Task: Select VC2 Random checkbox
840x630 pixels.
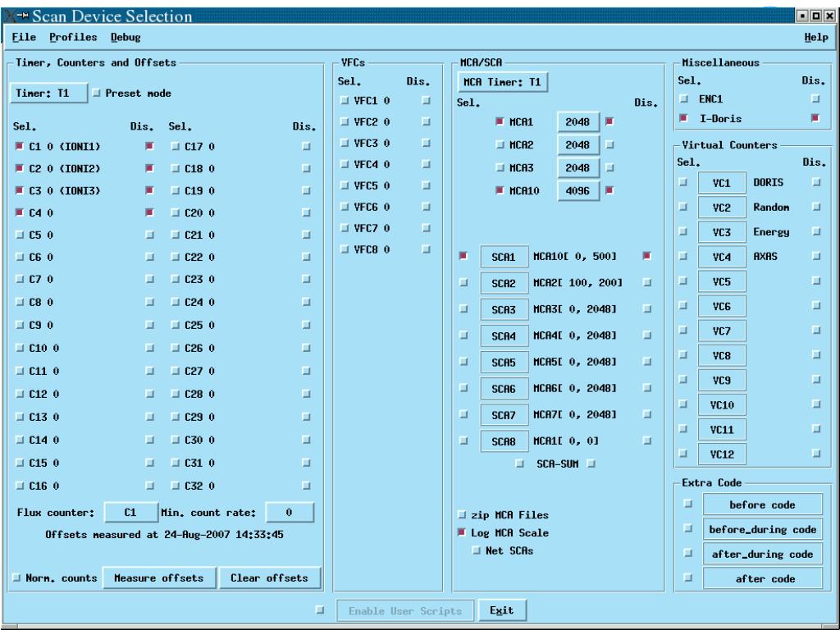Action: [x=683, y=207]
